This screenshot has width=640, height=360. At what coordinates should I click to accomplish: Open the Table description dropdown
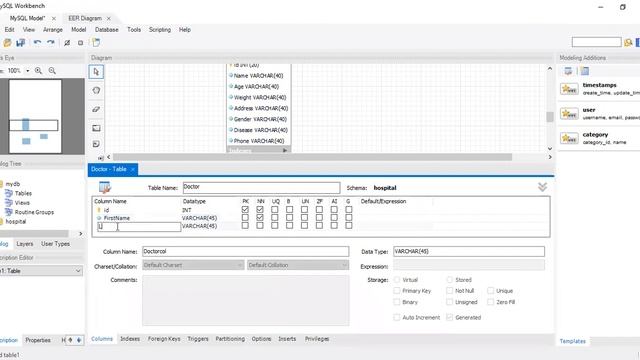pos(41,271)
